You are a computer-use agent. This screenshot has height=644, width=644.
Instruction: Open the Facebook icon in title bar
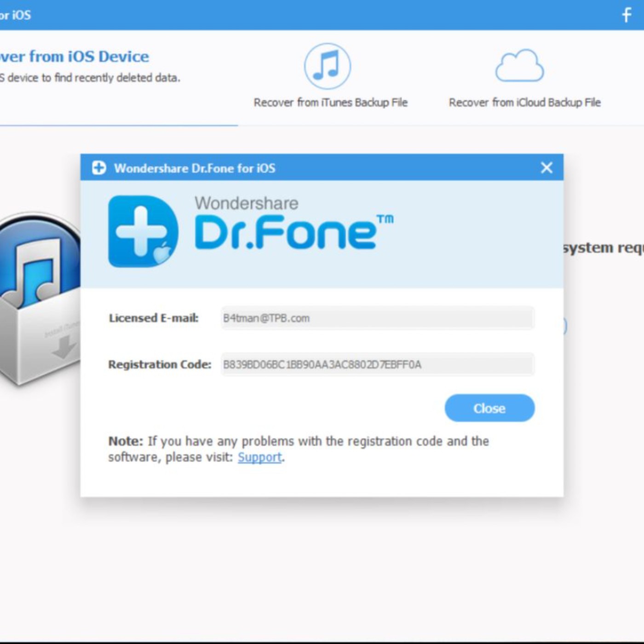[627, 15]
